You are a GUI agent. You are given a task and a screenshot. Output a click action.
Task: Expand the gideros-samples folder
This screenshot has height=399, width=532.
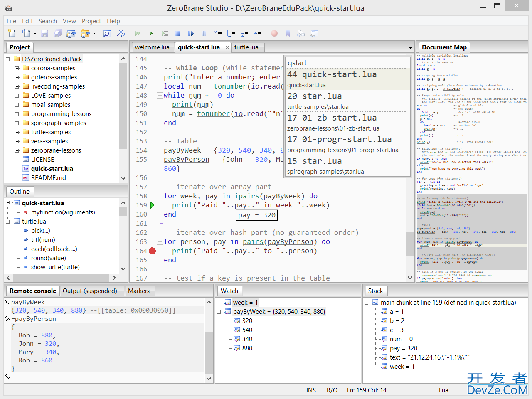tap(17, 77)
